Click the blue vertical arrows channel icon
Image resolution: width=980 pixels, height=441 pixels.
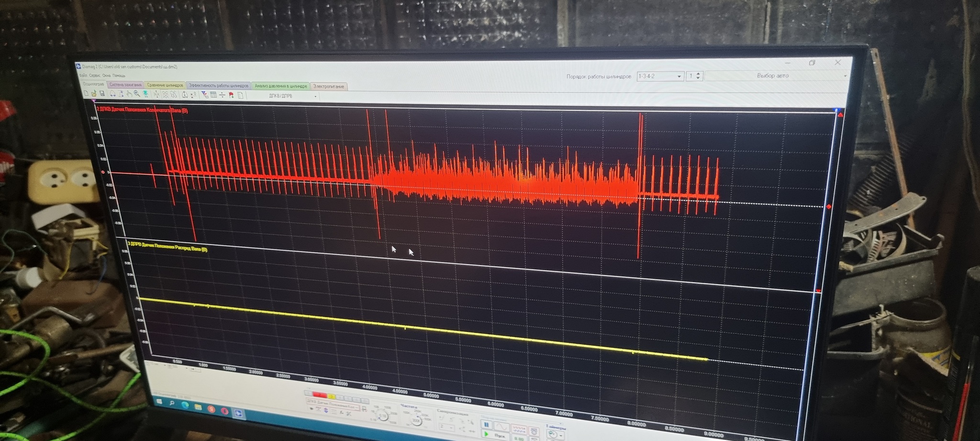pyautogui.click(x=326, y=410)
